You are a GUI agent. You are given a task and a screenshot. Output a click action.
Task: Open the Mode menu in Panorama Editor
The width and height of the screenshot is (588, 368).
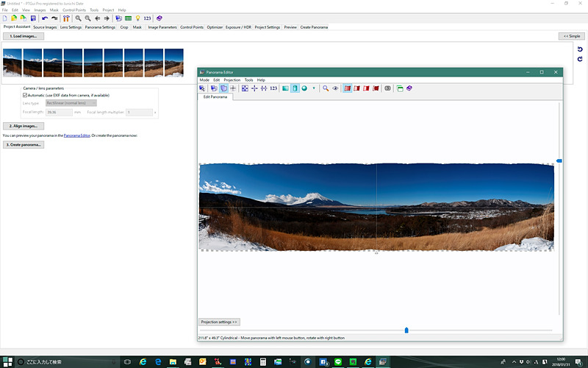[204, 80]
